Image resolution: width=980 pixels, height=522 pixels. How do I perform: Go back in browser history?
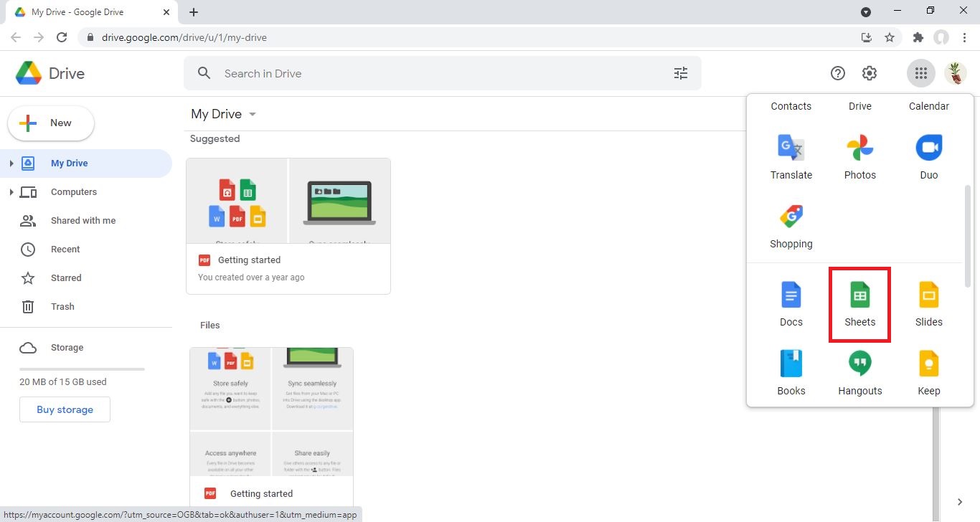coord(16,37)
